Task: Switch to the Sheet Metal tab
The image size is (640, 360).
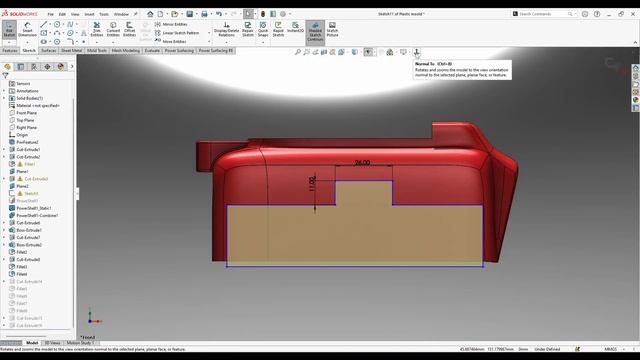Action: tap(71, 51)
